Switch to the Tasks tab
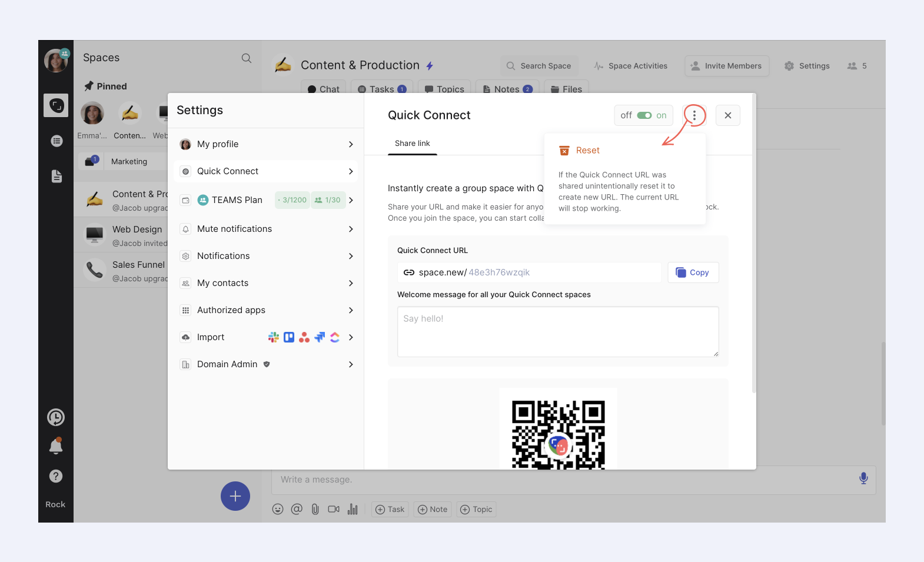924x562 pixels. tap(382, 89)
